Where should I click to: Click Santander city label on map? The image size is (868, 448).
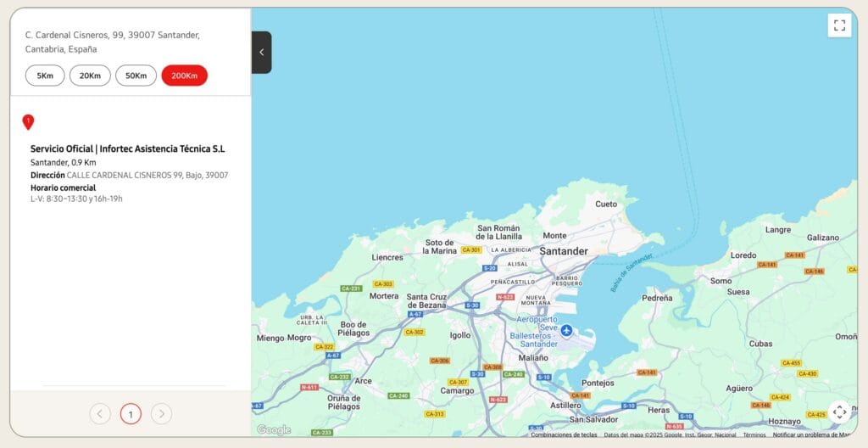click(564, 251)
